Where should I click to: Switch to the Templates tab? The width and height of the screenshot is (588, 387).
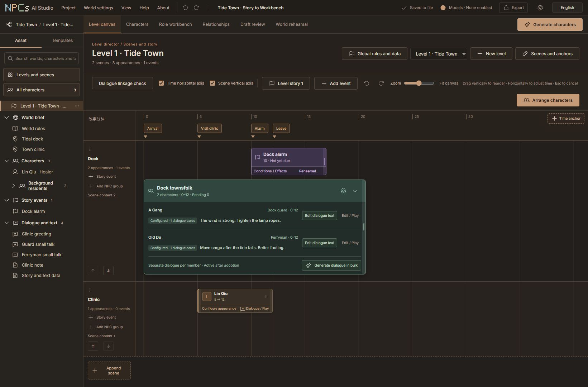tap(62, 40)
